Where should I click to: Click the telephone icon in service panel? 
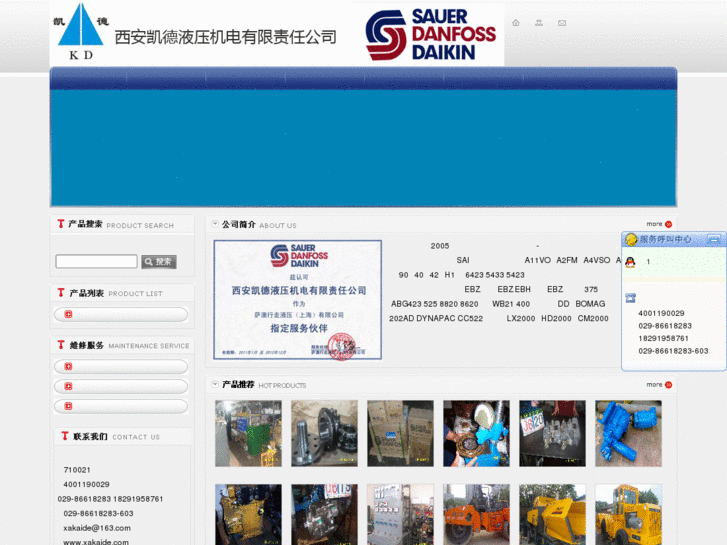pyautogui.click(x=630, y=298)
